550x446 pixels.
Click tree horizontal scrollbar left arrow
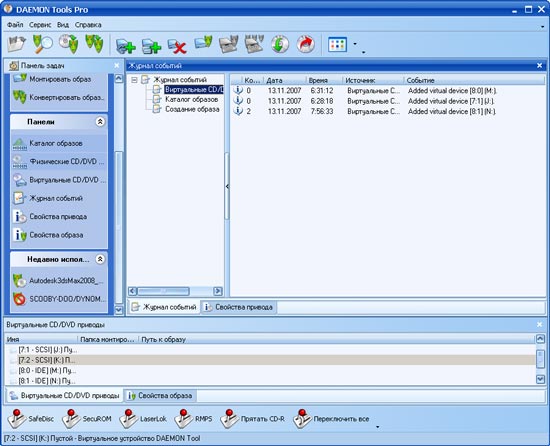tap(133, 291)
